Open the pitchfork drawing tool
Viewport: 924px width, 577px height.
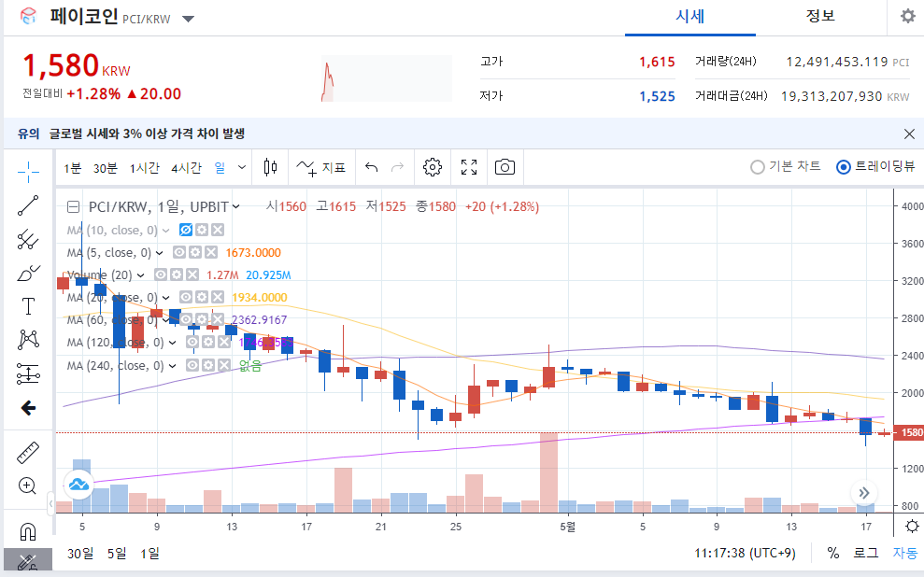click(28, 240)
